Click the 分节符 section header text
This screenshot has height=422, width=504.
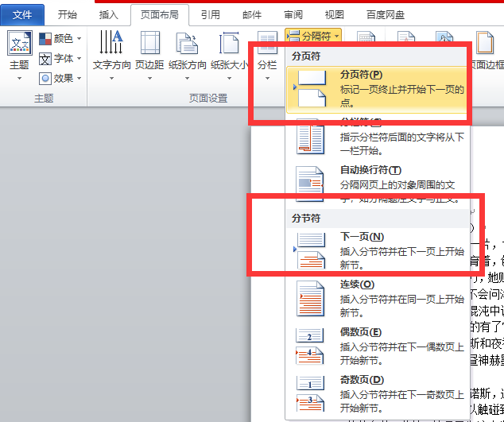coord(306,219)
